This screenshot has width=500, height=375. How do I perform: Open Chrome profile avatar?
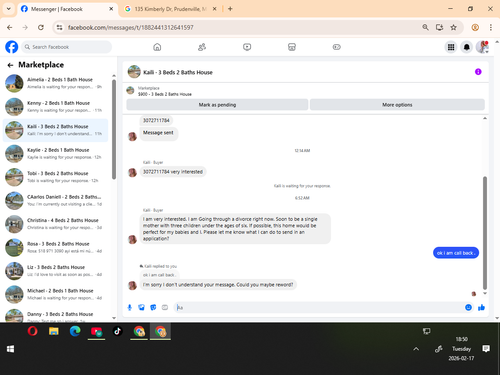(x=475, y=27)
